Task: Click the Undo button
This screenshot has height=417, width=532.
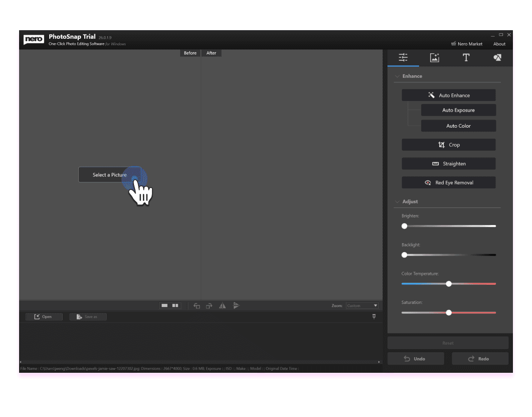Action: click(x=416, y=359)
